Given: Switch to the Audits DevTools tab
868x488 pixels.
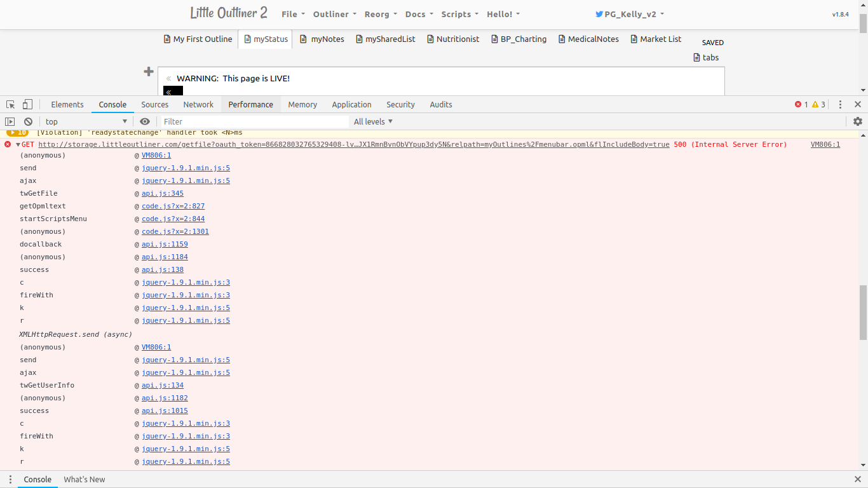Looking at the screenshot, I should pos(441,104).
